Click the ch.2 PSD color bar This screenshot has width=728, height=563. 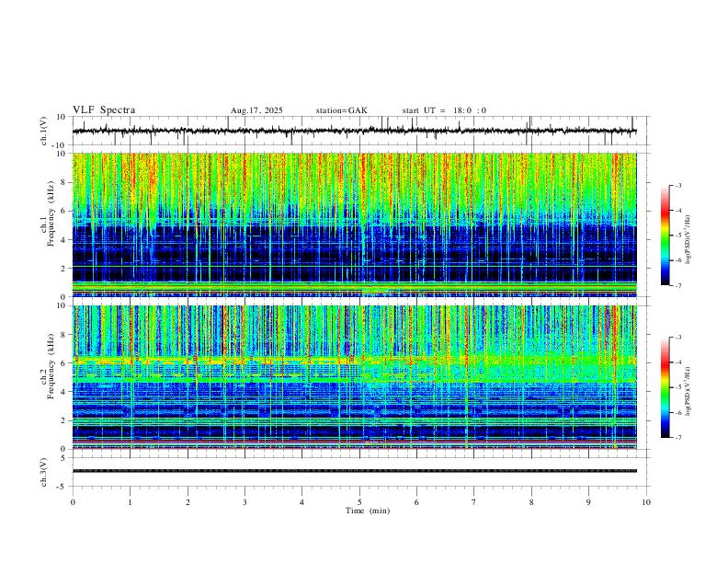click(665, 387)
